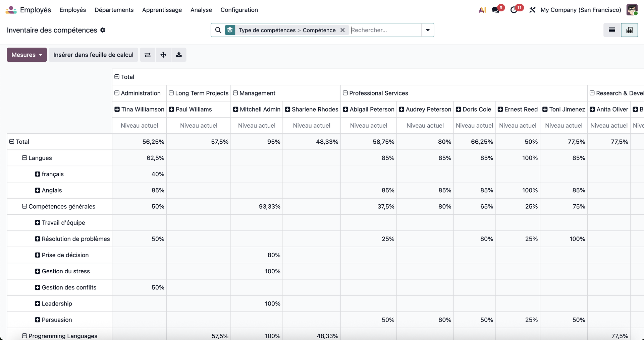The height and width of the screenshot is (340, 644).
Task: Click the group-by layers icon in search
Action: pyautogui.click(x=230, y=30)
